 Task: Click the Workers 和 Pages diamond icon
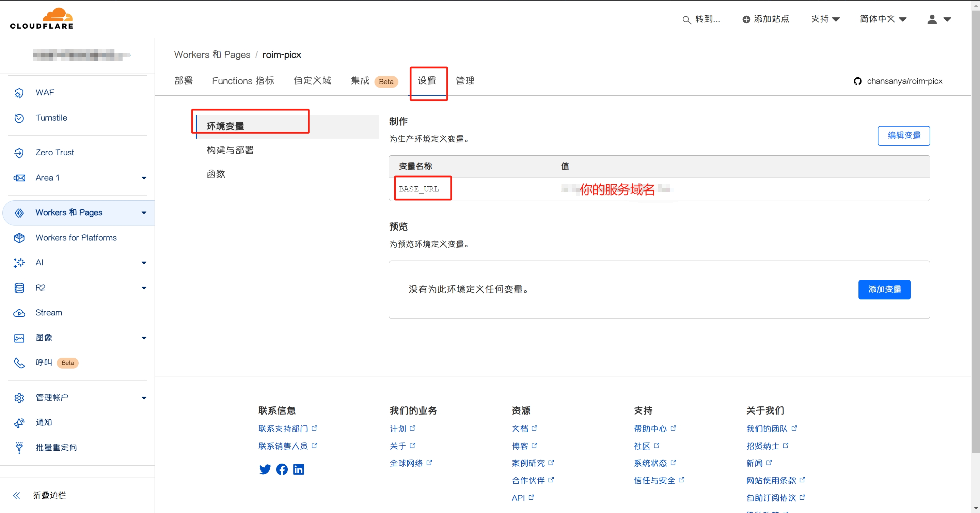tap(19, 212)
